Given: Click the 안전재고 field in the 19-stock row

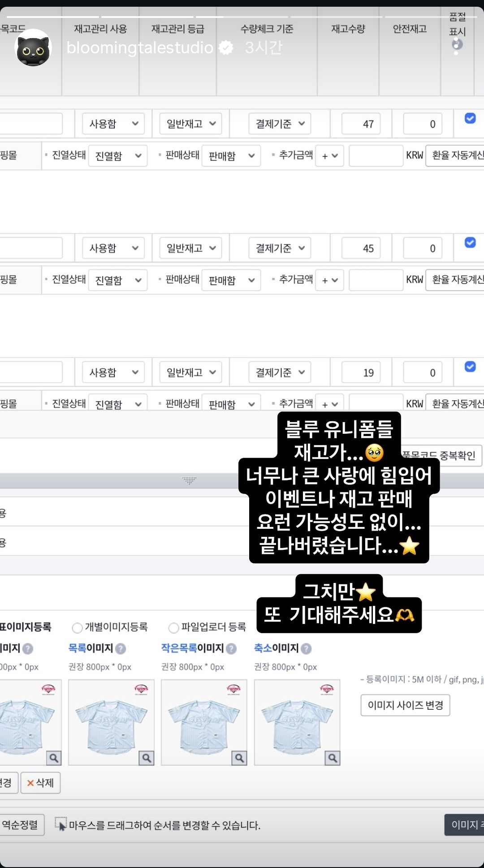Looking at the screenshot, I should [423, 372].
